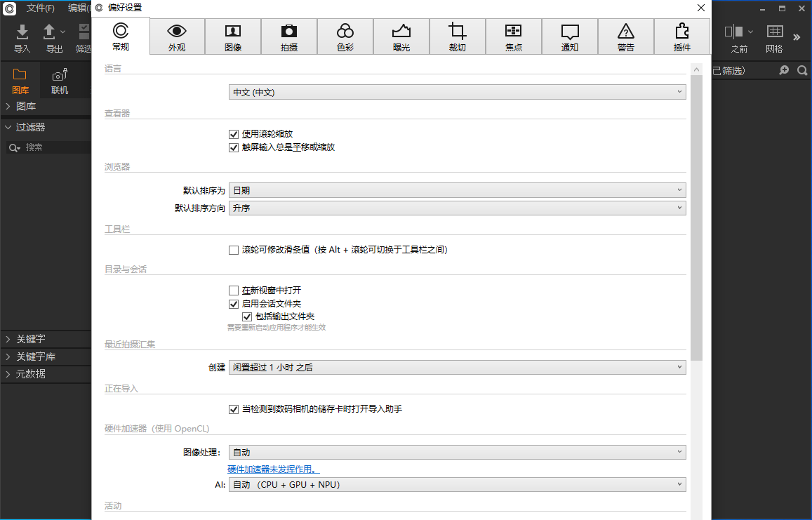Change 默认排序方向 from 升序
The width and height of the screenshot is (812, 520).
(x=457, y=208)
